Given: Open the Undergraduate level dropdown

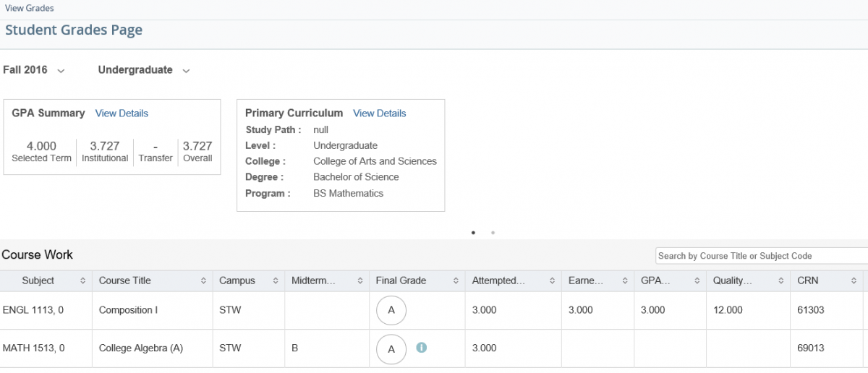Looking at the screenshot, I should click(x=144, y=70).
